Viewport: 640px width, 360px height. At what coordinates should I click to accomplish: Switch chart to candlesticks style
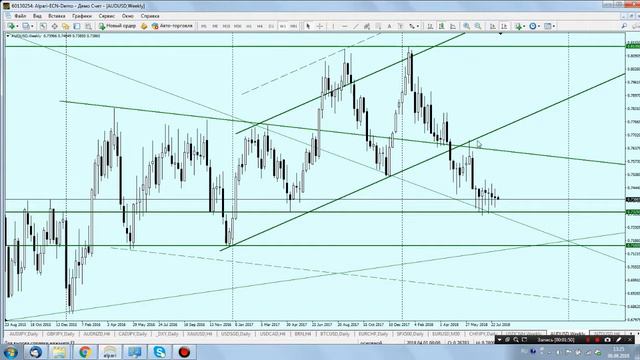pos(442,26)
